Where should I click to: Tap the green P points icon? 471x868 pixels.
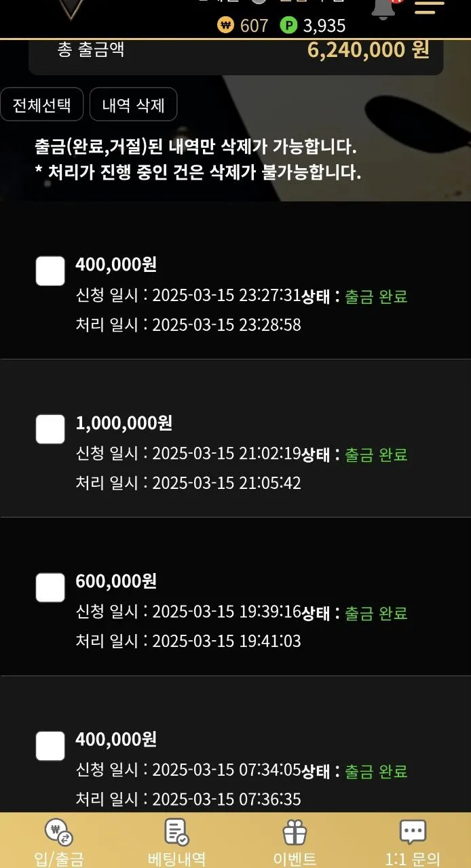click(289, 26)
